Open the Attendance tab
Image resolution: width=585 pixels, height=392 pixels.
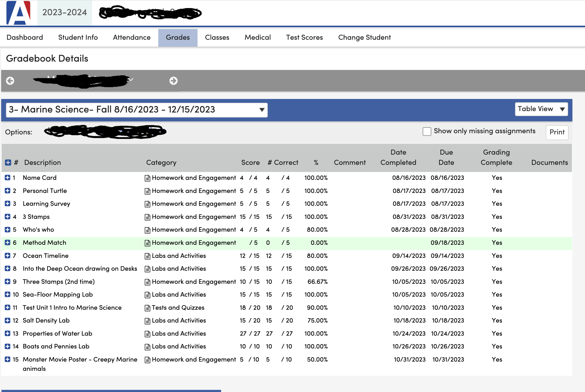pyautogui.click(x=132, y=38)
